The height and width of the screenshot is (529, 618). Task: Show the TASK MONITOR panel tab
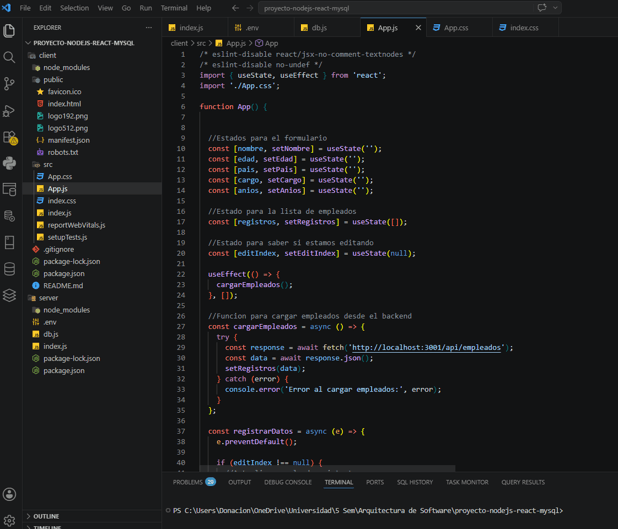click(x=467, y=482)
